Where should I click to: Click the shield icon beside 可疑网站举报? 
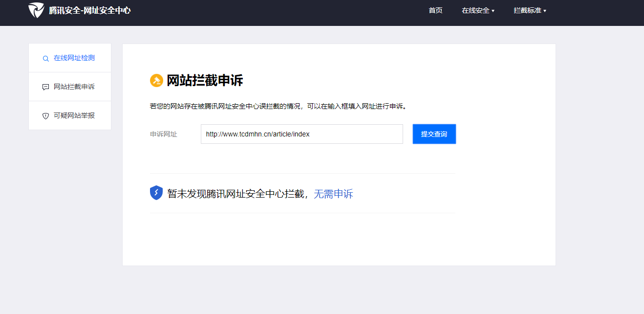pyautogui.click(x=46, y=116)
